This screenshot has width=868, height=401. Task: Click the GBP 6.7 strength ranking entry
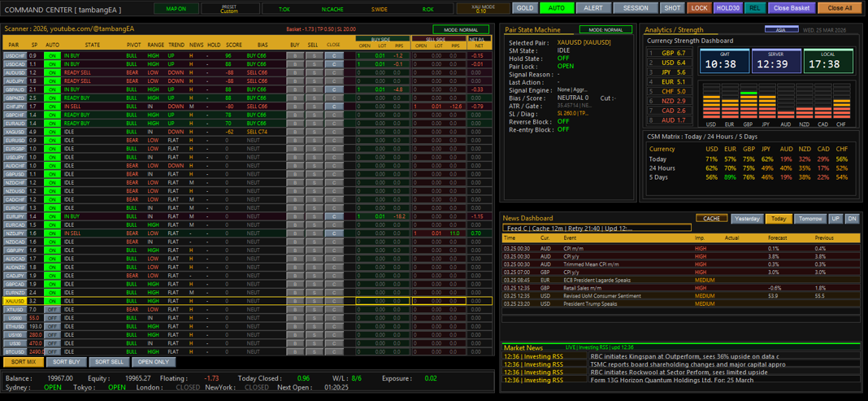[667, 53]
